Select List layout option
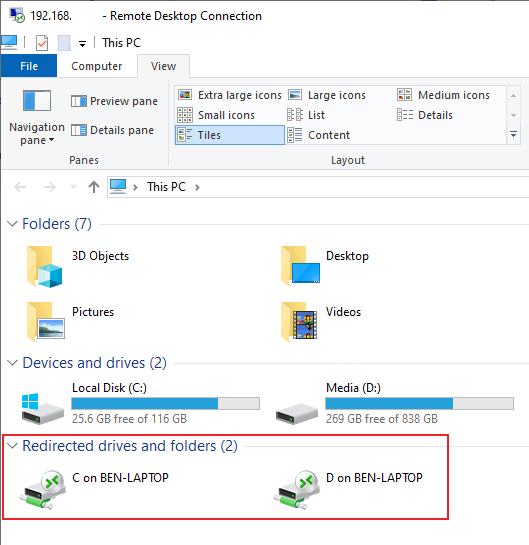 click(306, 115)
